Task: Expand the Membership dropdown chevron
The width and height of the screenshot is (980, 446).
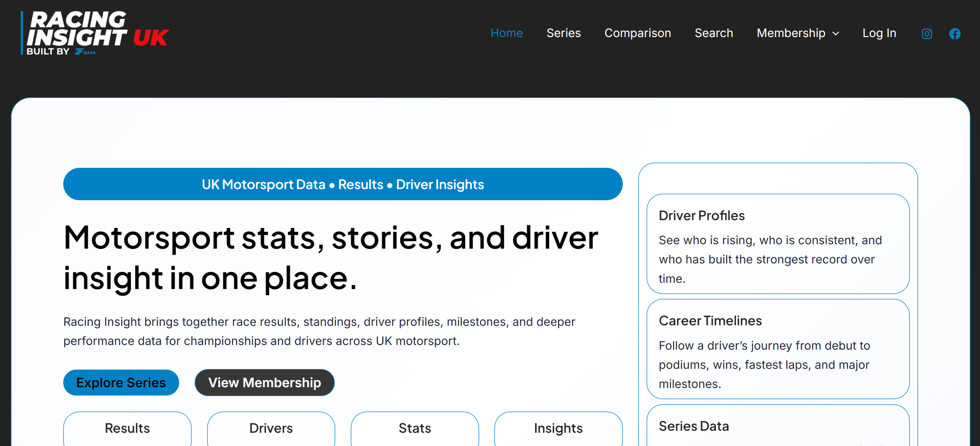Action: coord(836,34)
